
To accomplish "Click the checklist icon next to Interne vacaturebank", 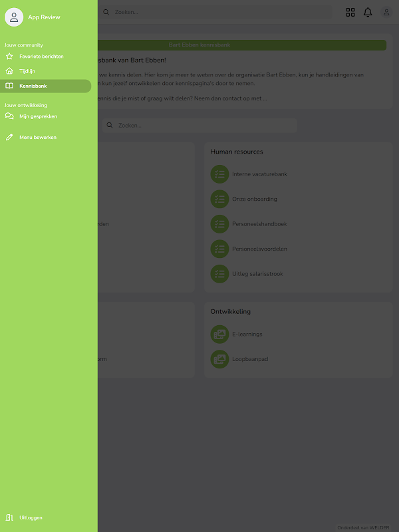I will click(x=220, y=174).
